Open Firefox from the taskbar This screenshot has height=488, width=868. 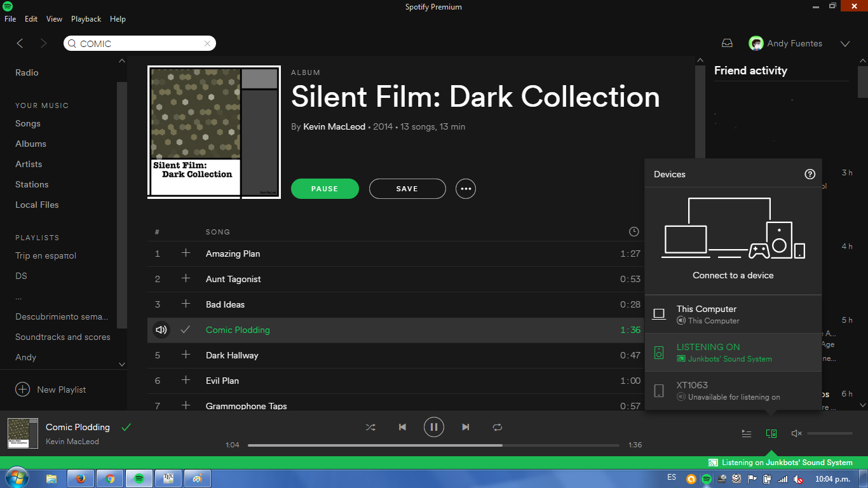[x=80, y=478]
